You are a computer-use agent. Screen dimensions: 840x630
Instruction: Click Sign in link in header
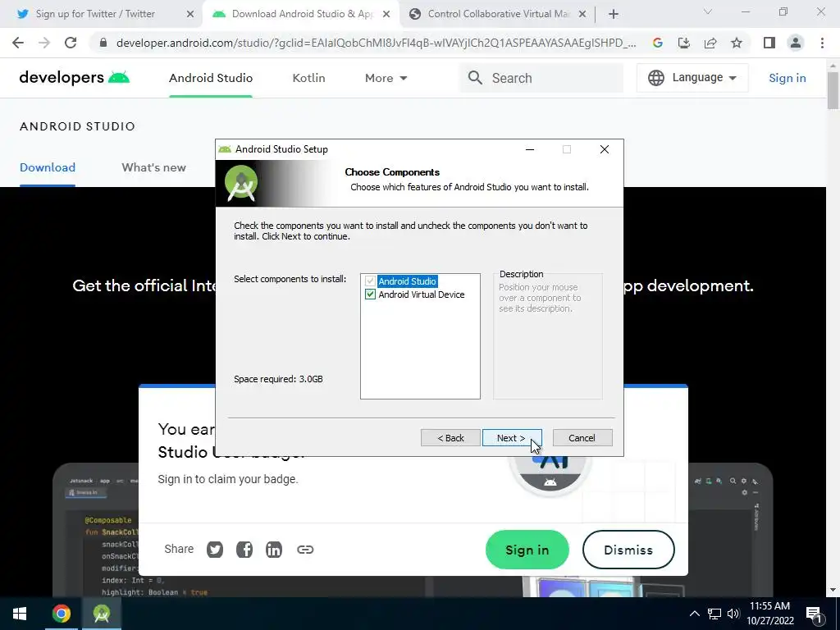[787, 78]
